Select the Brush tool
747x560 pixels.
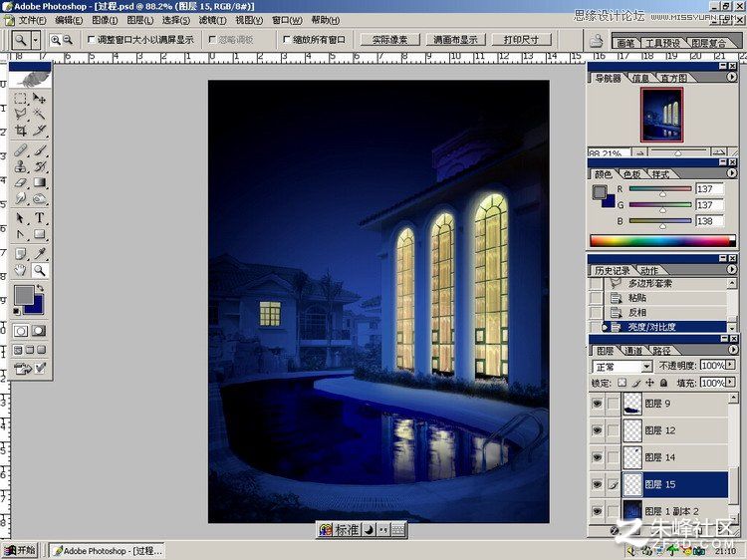coord(40,150)
